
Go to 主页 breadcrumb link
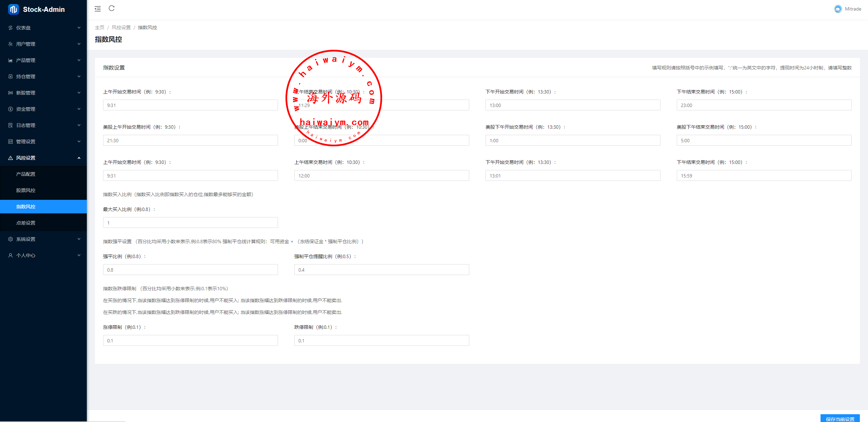click(x=99, y=27)
